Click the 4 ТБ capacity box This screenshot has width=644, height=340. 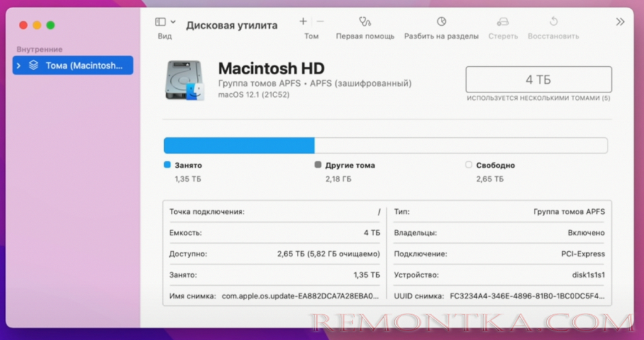tap(538, 79)
